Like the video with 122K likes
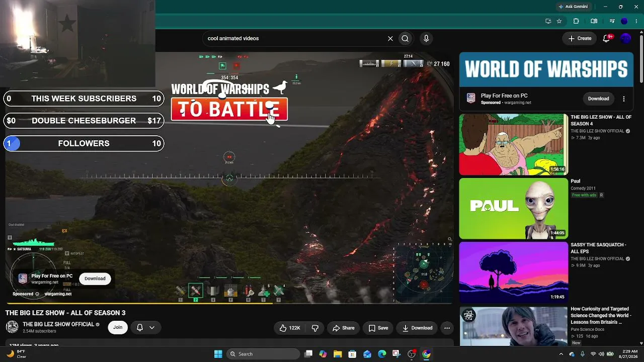This screenshot has height=362, width=644. tap(290, 328)
